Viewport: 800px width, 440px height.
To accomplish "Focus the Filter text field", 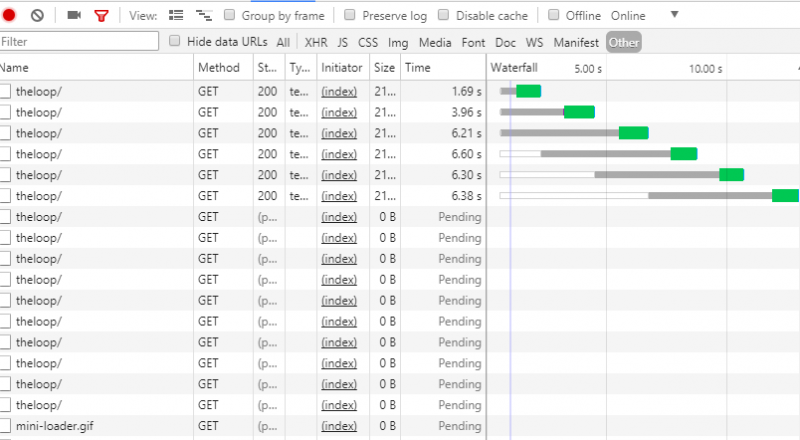I will 79,41.
